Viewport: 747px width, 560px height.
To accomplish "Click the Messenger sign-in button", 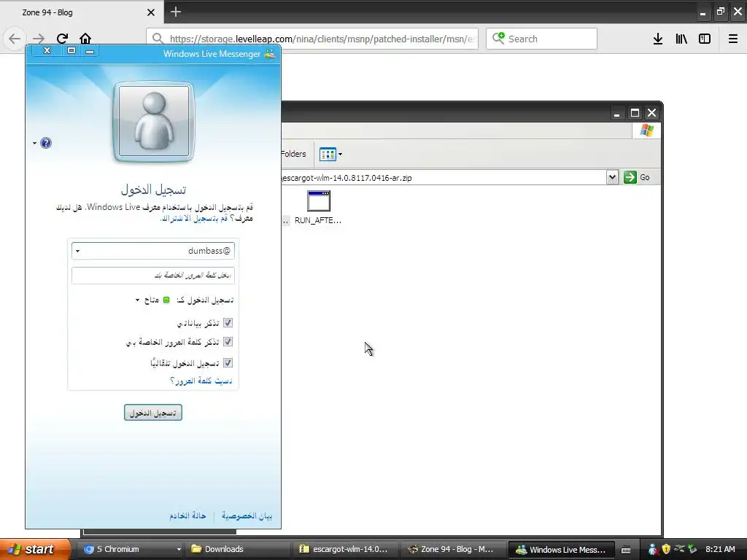I will (153, 413).
